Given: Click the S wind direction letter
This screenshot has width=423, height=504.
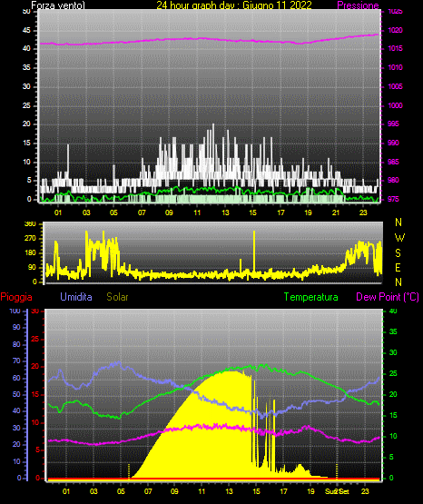Looking at the screenshot, I should click(398, 253).
